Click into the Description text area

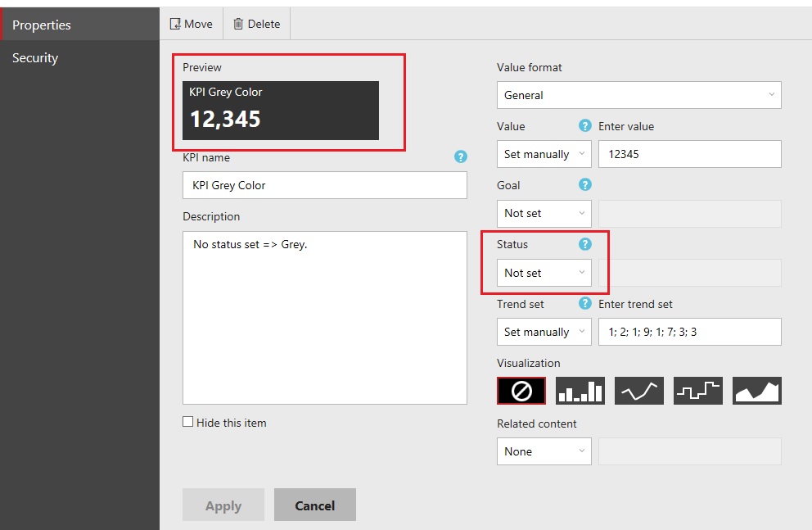point(325,318)
